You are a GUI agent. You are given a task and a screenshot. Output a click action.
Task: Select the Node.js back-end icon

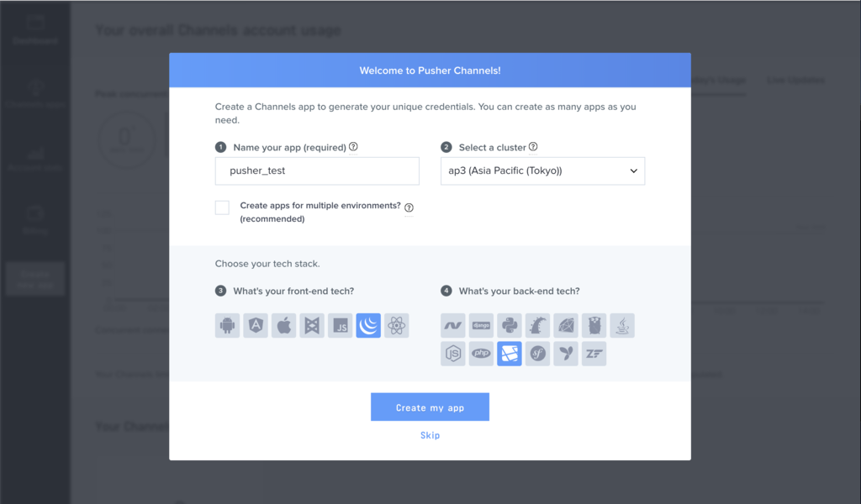click(453, 354)
